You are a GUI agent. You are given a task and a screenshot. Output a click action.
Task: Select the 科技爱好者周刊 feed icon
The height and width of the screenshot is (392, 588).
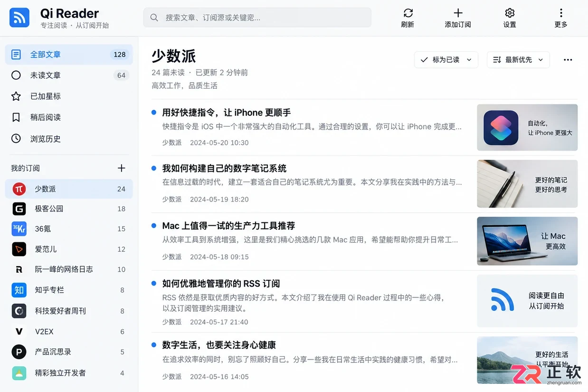(19, 311)
